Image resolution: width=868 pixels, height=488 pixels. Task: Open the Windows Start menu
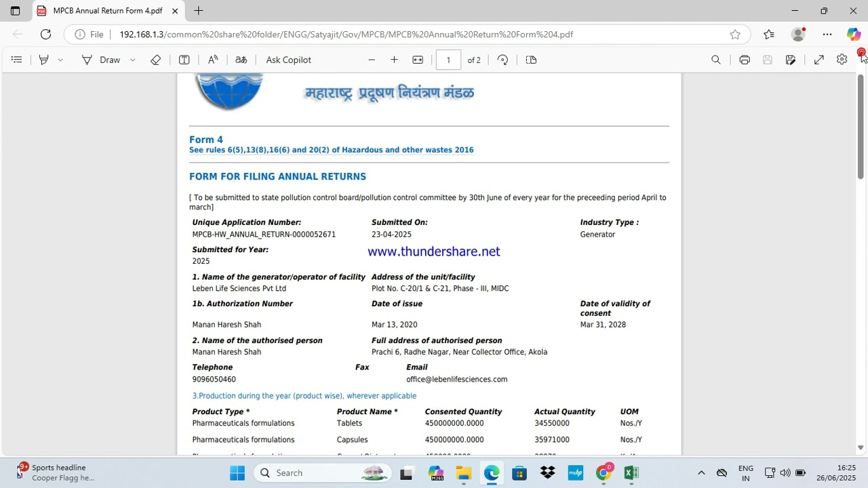[x=237, y=473]
